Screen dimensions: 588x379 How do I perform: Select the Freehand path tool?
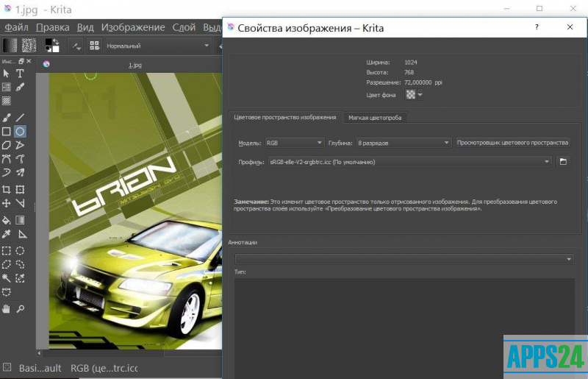[x=20, y=159]
